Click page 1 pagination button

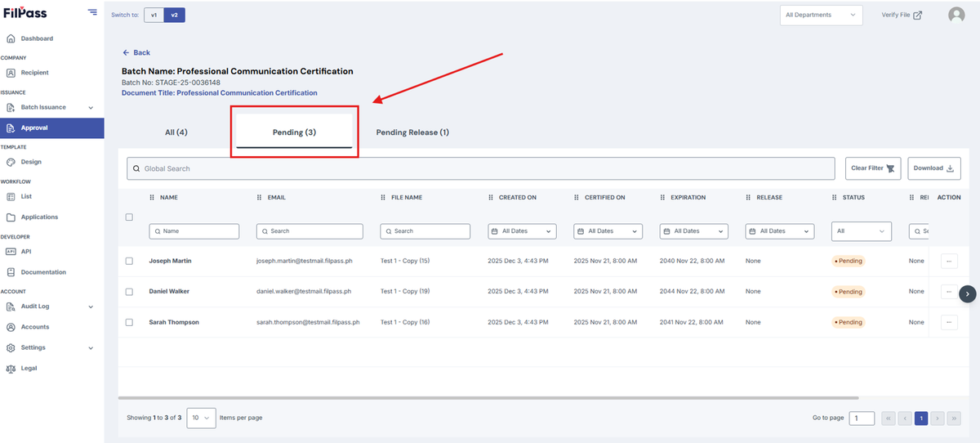click(921, 418)
